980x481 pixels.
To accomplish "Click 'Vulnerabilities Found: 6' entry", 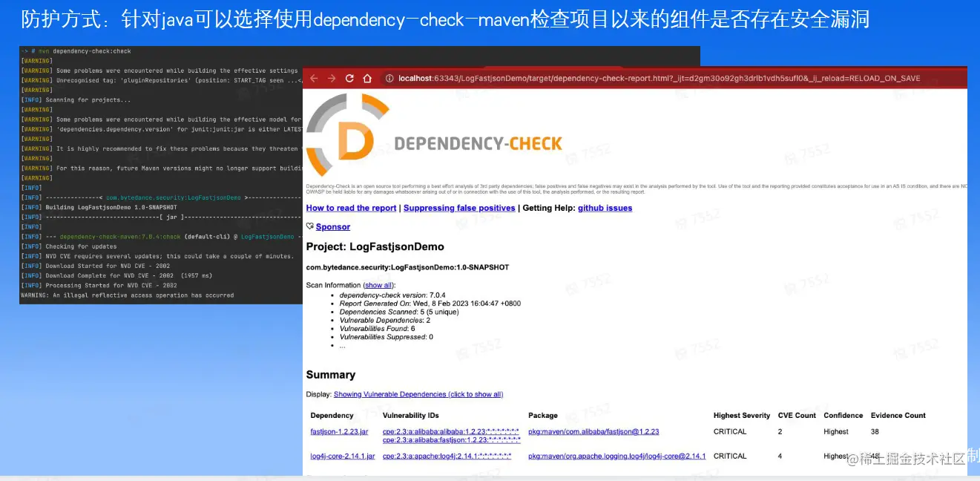I will [378, 329].
